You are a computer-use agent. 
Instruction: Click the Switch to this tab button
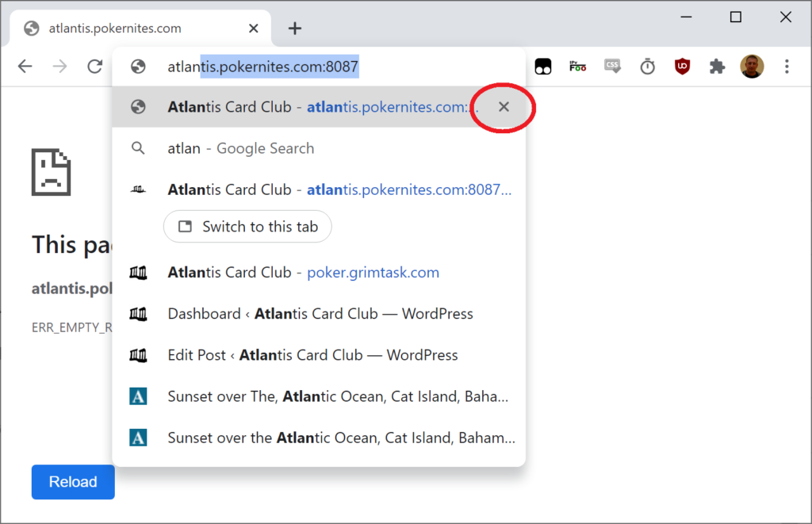coord(247,227)
